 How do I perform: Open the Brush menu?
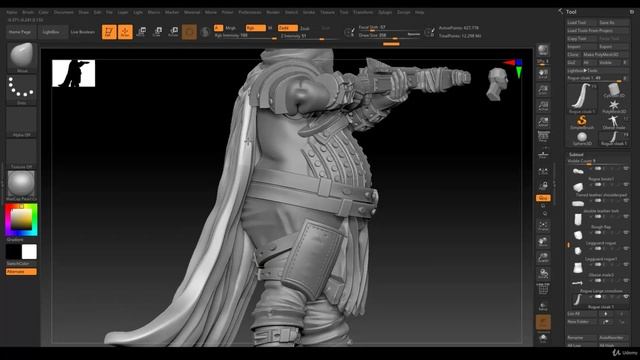click(x=28, y=12)
